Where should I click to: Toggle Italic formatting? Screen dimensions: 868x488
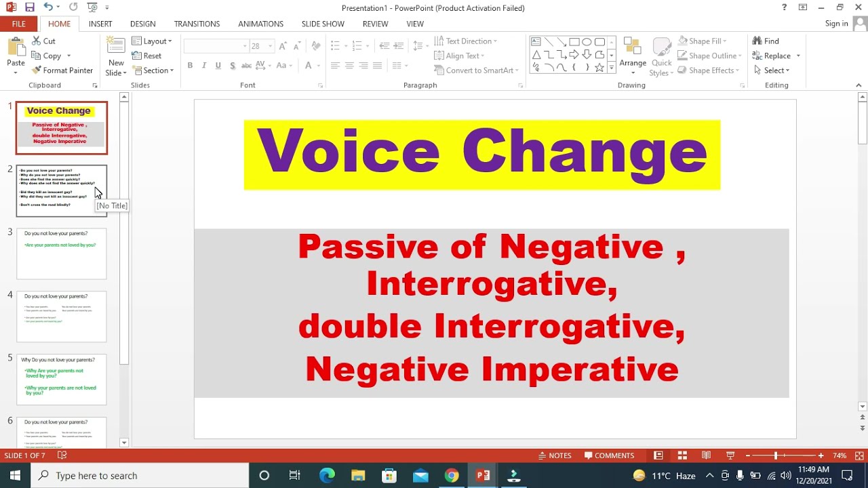204,66
